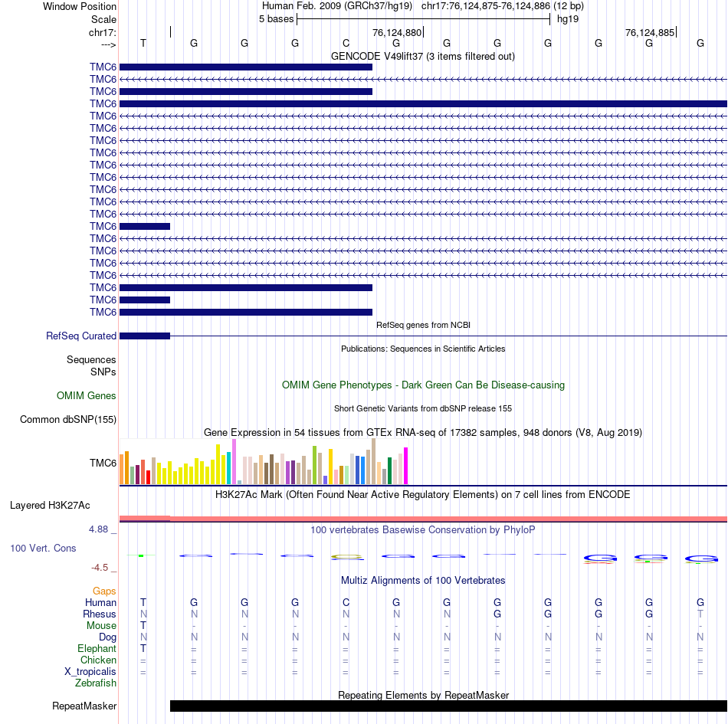Open 'RefSeq genes from NCBI' track title
The width and height of the screenshot is (728, 724).
(423, 325)
